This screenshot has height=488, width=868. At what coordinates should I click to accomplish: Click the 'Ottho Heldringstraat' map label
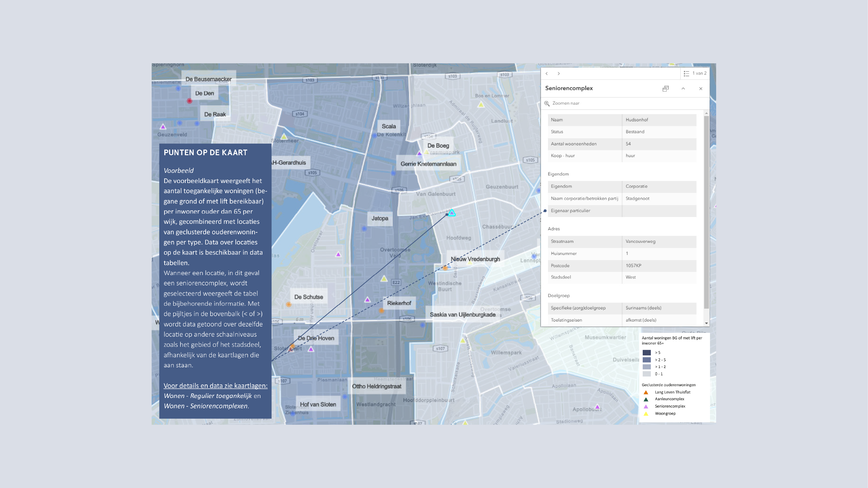(377, 386)
